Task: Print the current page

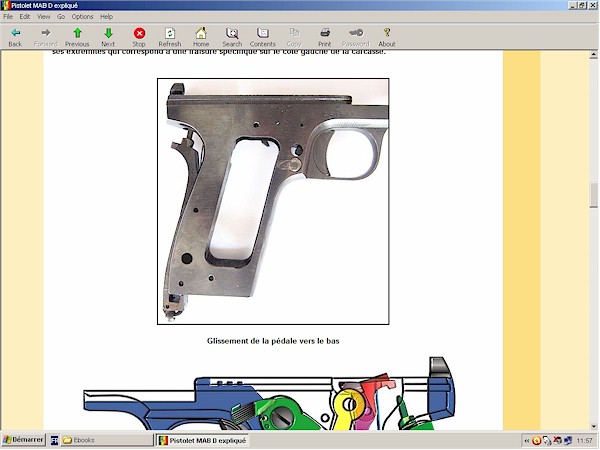Action: coord(324,38)
